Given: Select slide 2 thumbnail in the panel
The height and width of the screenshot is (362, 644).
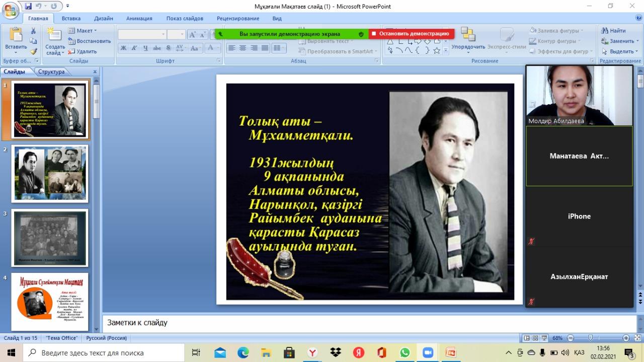Looking at the screenshot, I should coord(49,173).
